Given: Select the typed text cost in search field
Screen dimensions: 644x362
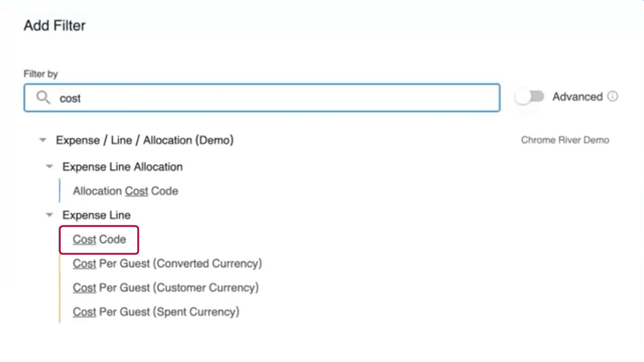Looking at the screenshot, I should pyautogui.click(x=71, y=99).
